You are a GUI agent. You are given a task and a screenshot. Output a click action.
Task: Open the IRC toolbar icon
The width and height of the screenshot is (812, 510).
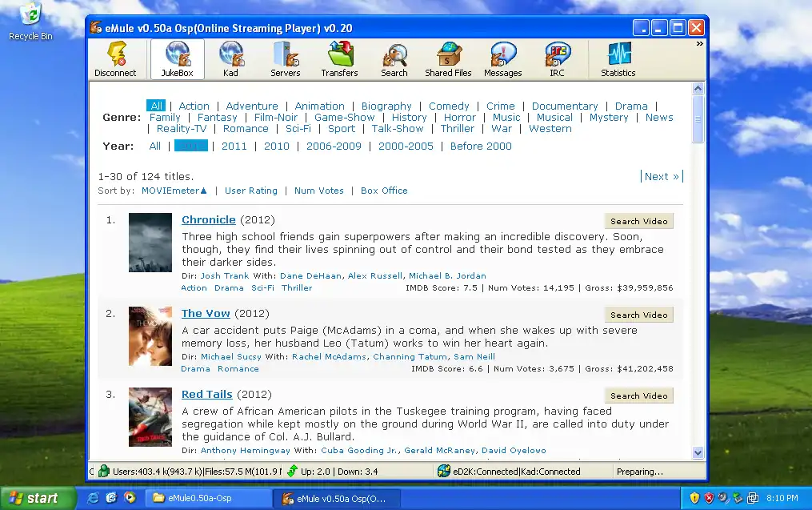point(558,59)
